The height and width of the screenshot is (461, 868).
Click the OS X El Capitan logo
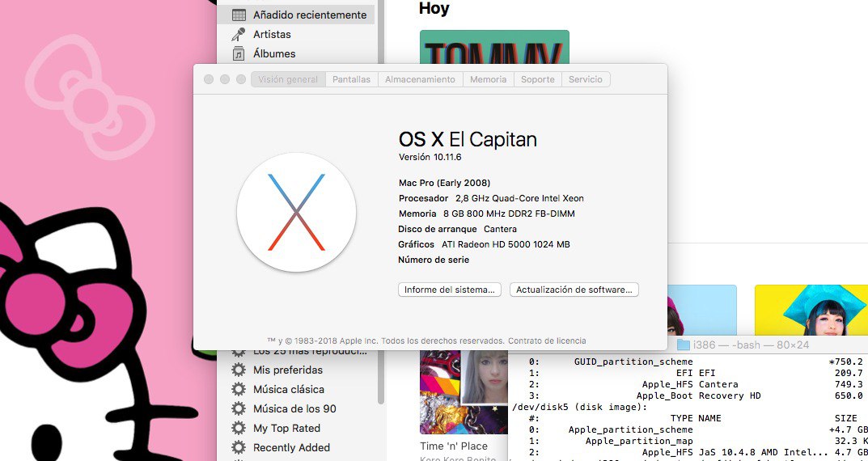pyautogui.click(x=296, y=212)
